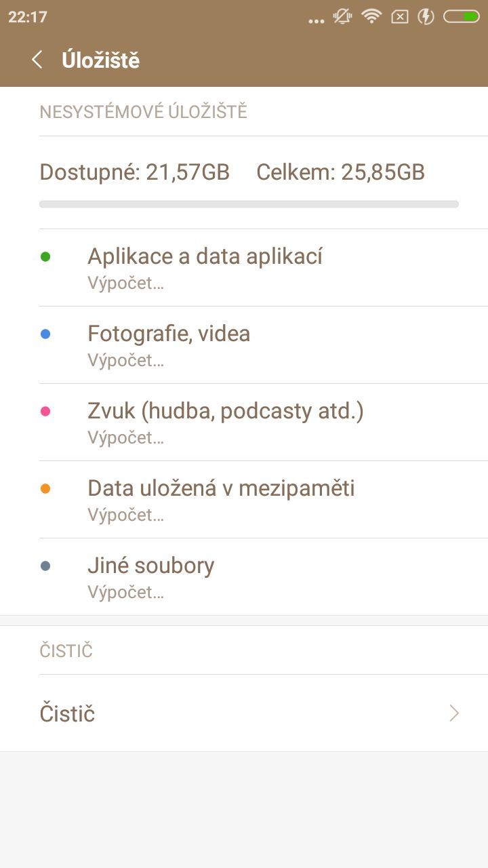
Task: Tap the green dot next to Aplikace
Action: 45,257
